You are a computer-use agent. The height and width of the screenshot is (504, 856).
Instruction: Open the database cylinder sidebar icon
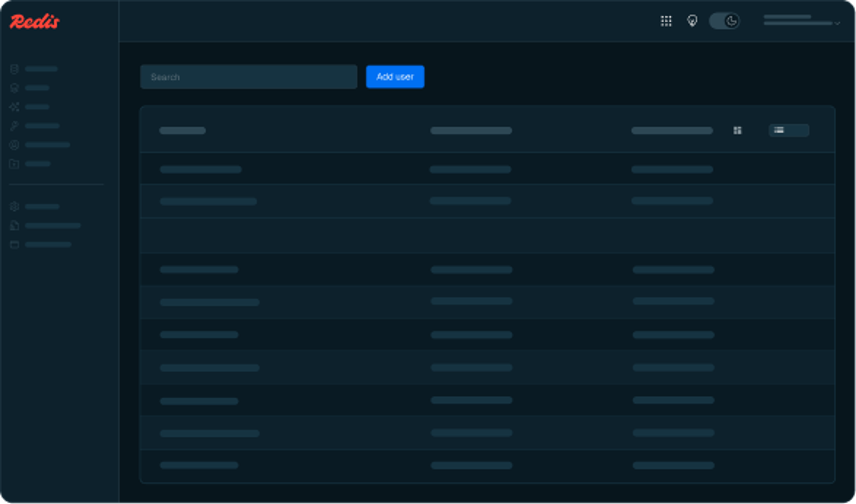(14, 69)
